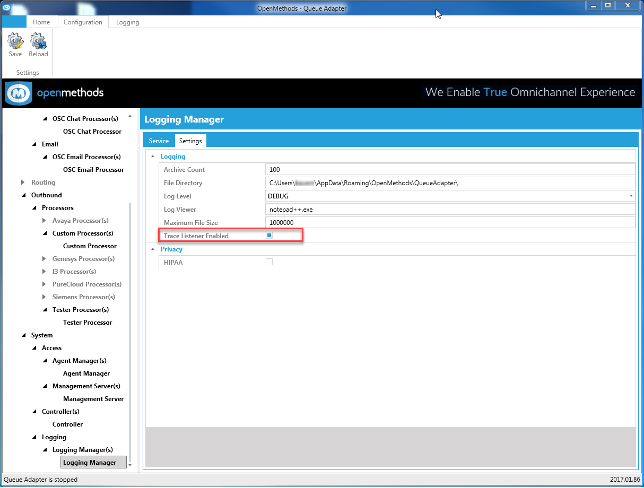644x488 pixels.
Task: Click the tree panel scroll-up arrow
Action: tap(130, 117)
